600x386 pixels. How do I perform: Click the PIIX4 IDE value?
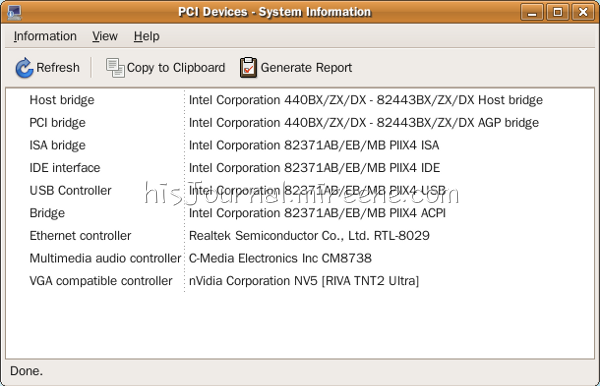[x=315, y=168]
